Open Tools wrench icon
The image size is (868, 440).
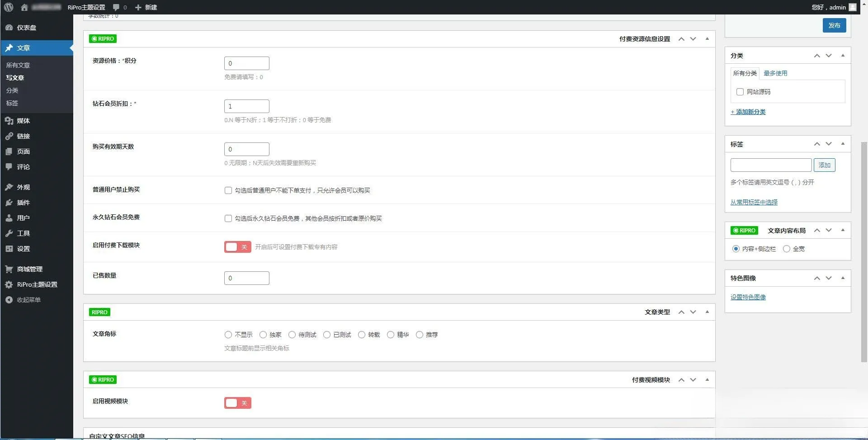(x=9, y=233)
